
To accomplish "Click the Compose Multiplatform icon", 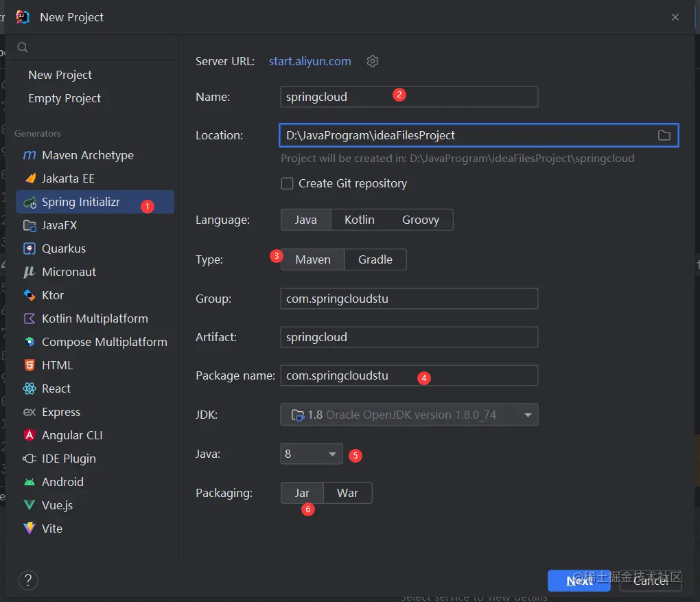I will 30,342.
